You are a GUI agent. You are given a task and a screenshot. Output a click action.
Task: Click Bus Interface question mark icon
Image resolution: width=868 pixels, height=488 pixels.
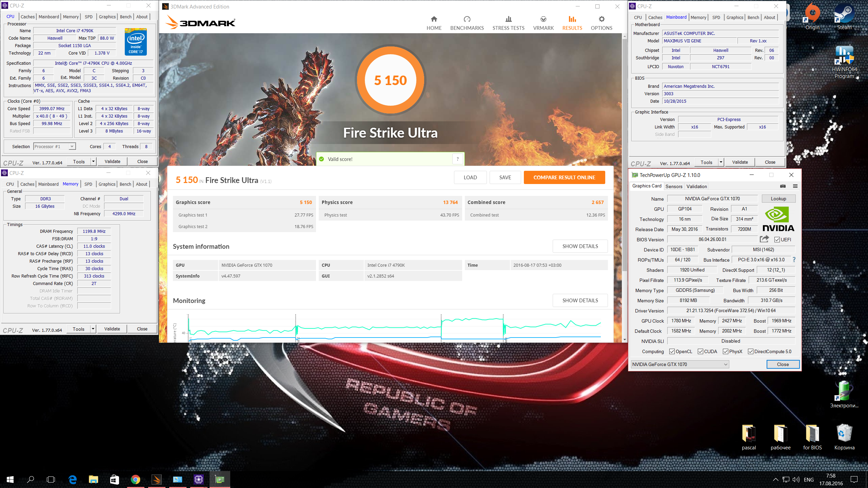click(794, 260)
